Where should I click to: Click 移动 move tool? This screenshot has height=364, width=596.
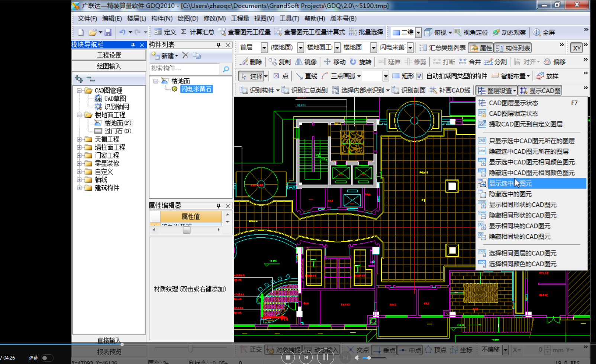334,62
